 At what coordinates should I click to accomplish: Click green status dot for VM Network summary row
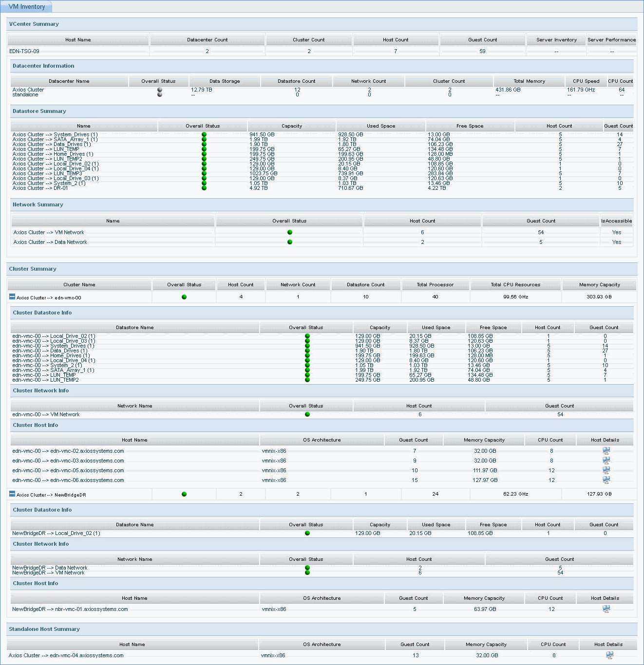[x=290, y=232]
